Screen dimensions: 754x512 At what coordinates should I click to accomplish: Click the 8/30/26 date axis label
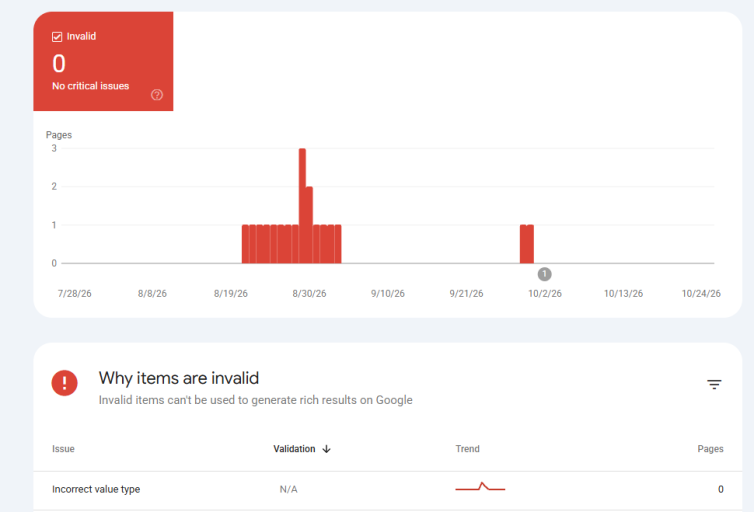point(309,294)
